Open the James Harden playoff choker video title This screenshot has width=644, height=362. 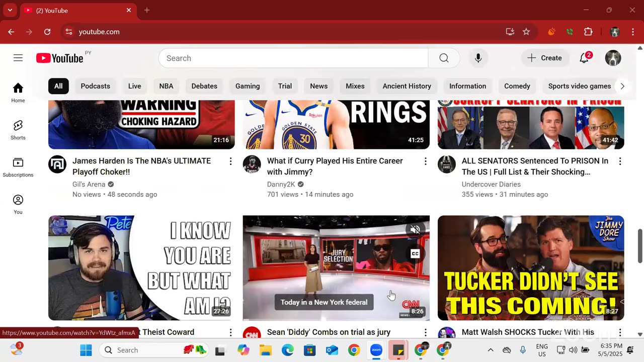(x=141, y=166)
